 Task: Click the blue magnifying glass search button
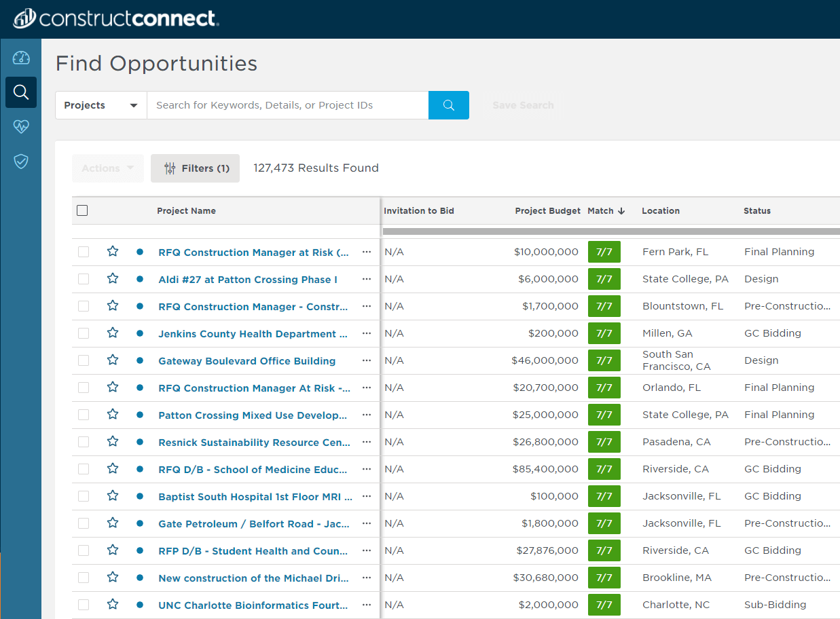[448, 105]
